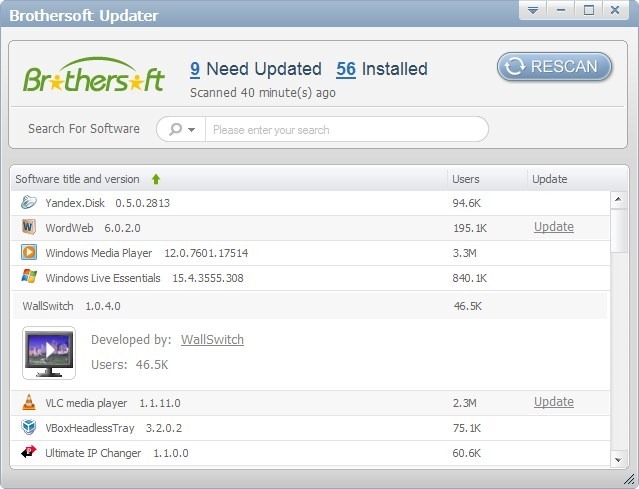Click the Yandex.Disk app icon

[x=29, y=202]
